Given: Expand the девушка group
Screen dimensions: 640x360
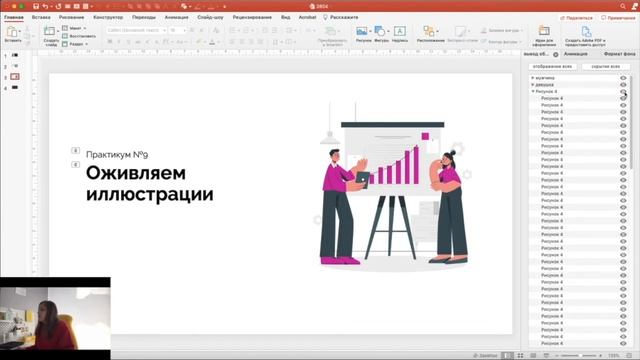Looking at the screenshot, I should [533, 84].
